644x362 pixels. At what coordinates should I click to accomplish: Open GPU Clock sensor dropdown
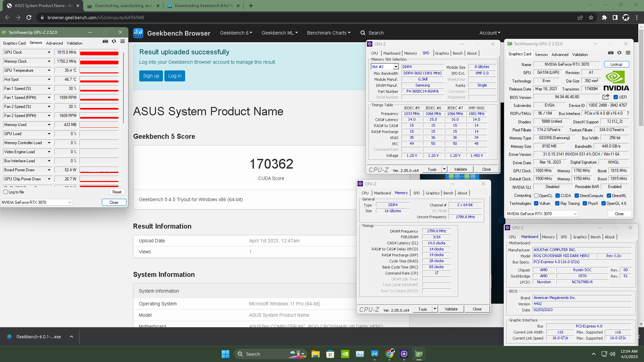click(x=49, y=52)
